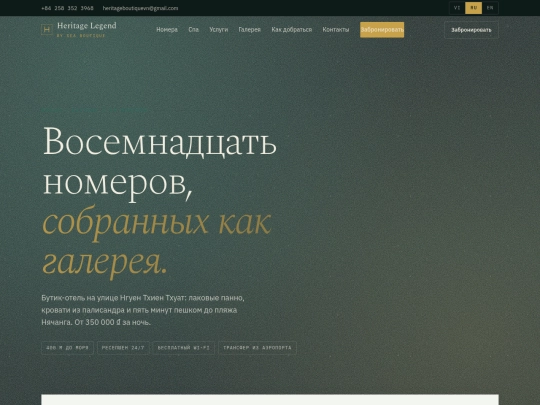Open the Heritage Legend home link
The image size is (540, 405).
click(x=79, y=30)
